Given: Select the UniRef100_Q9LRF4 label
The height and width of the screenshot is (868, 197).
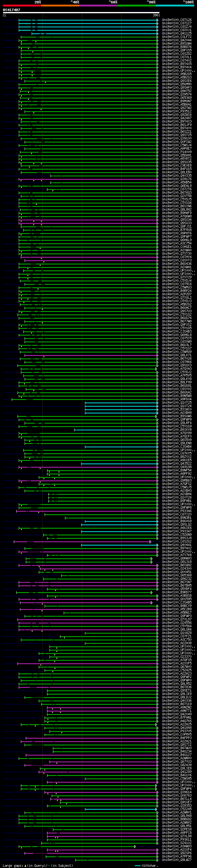Looking at the screenshot, I should (x=176, y=422).
